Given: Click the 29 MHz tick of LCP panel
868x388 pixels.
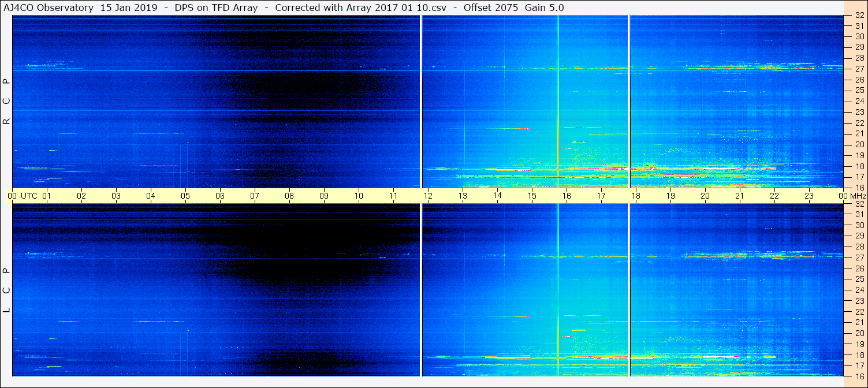Looking at the screenshot, I should click(x=859, y=236).
